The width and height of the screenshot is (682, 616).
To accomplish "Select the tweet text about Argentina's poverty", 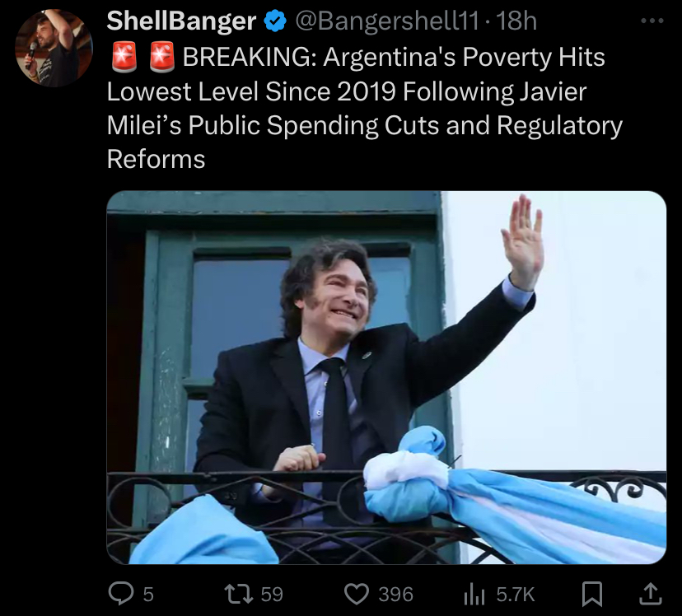I will [365, 108].
